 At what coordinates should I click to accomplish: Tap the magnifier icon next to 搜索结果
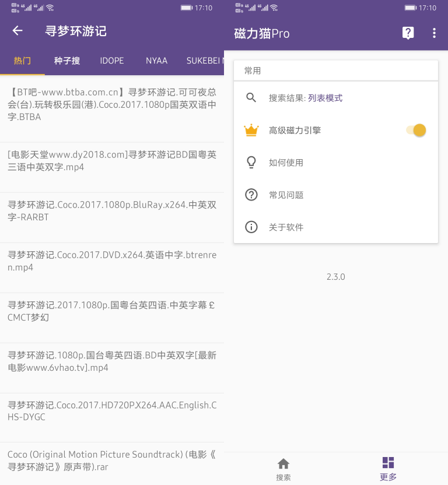tap(251, 98)
